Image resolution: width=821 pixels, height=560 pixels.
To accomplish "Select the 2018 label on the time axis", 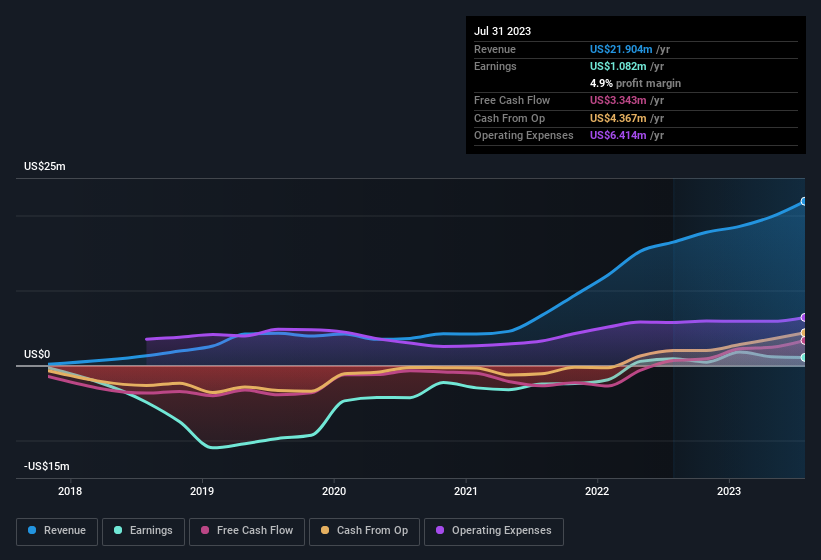I will [x=70, y=491].
